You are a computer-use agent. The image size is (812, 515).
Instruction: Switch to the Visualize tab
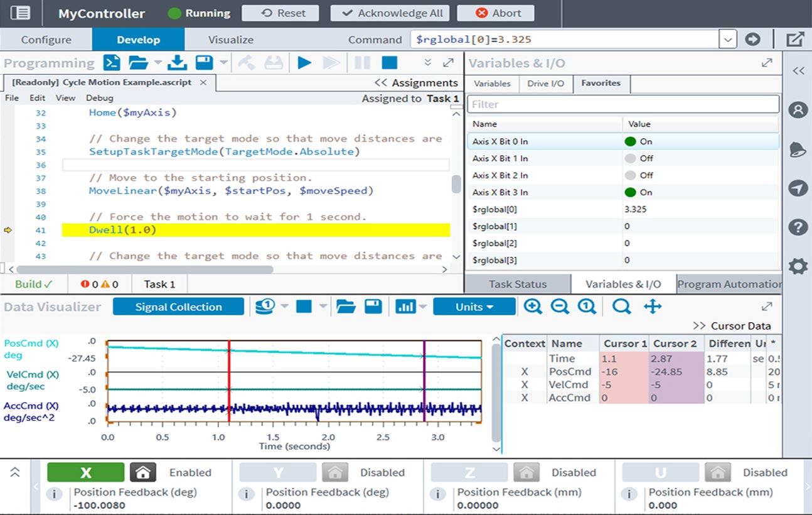(x=230, y=40)
